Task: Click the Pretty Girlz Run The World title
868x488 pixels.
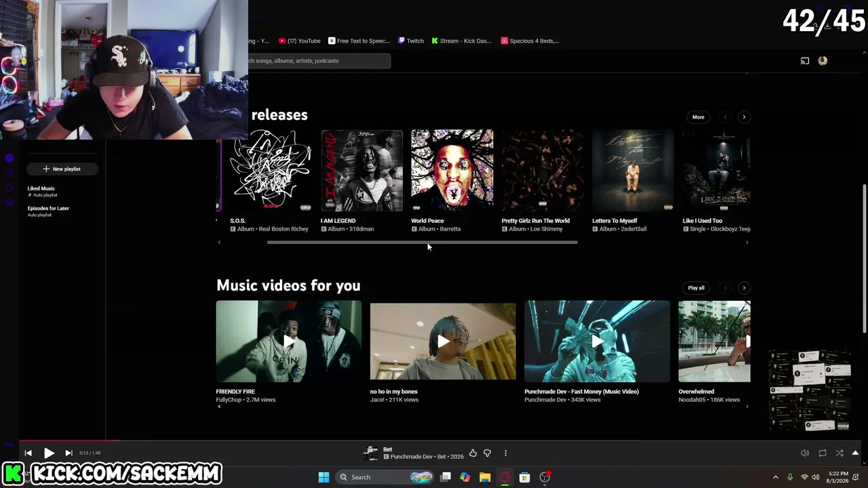Action: tap(536, 221)
